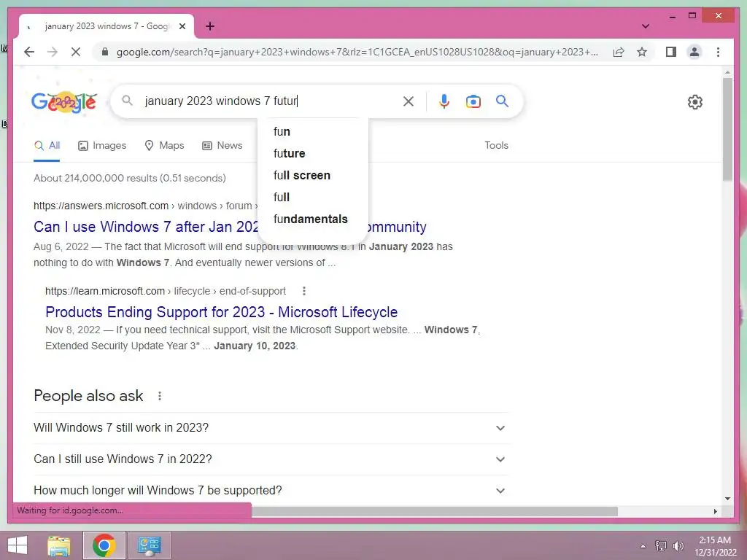Click the forward navigation arrow
The height and width of the screenshot is (560, 747).
pos(53,52)
